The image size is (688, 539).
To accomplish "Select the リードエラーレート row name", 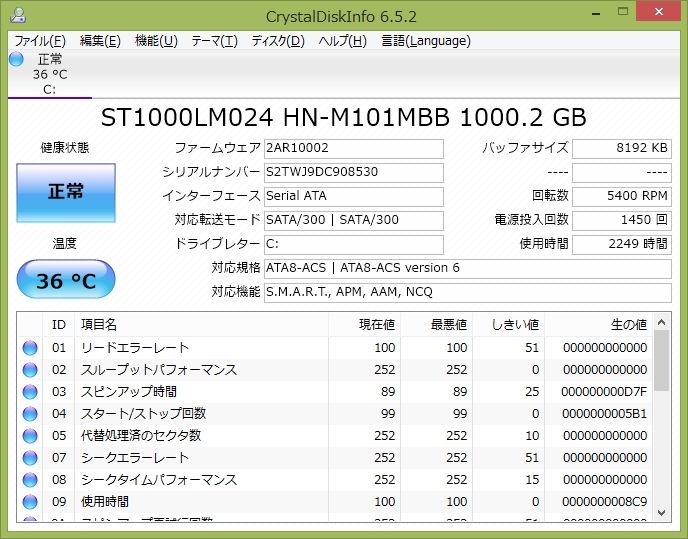I will pyautogui.click(x=135, y=348).
